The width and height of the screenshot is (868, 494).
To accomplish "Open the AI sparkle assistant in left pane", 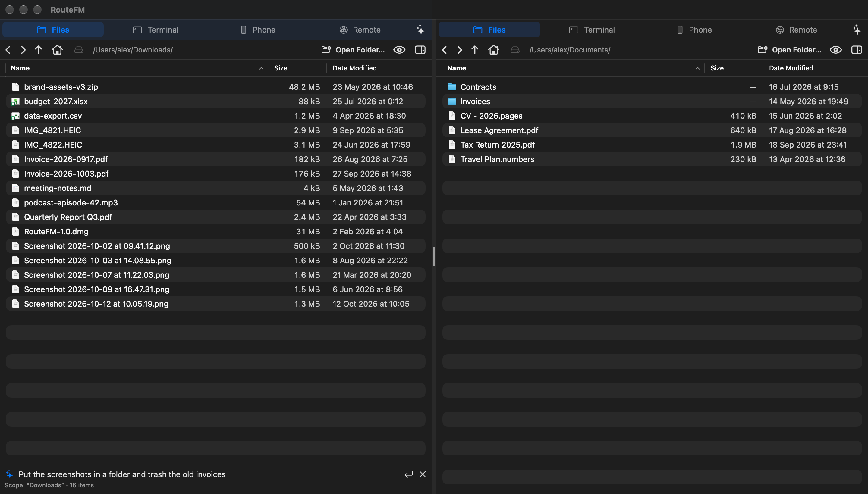I will click(420, 30).
